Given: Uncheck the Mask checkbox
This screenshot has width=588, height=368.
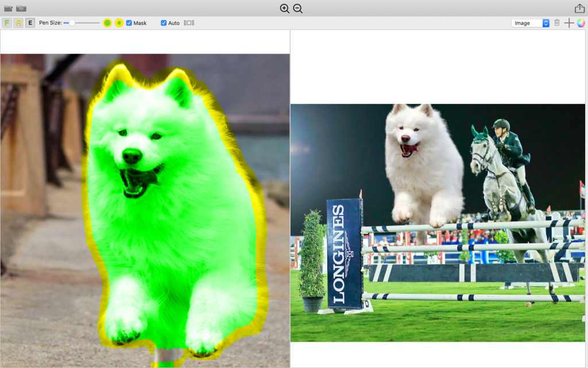Looking at the screenshot, I should point(129,23).
